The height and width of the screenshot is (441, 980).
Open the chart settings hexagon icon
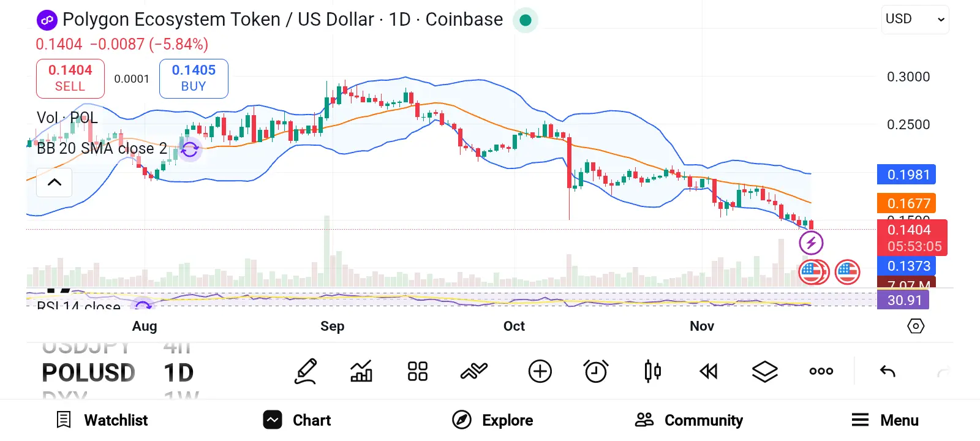tap(916, 326)
